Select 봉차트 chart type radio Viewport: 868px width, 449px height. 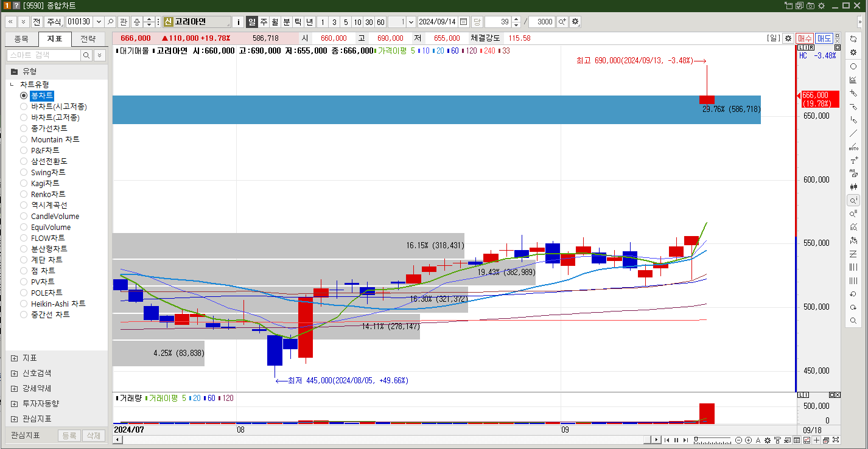coord(24,96)
